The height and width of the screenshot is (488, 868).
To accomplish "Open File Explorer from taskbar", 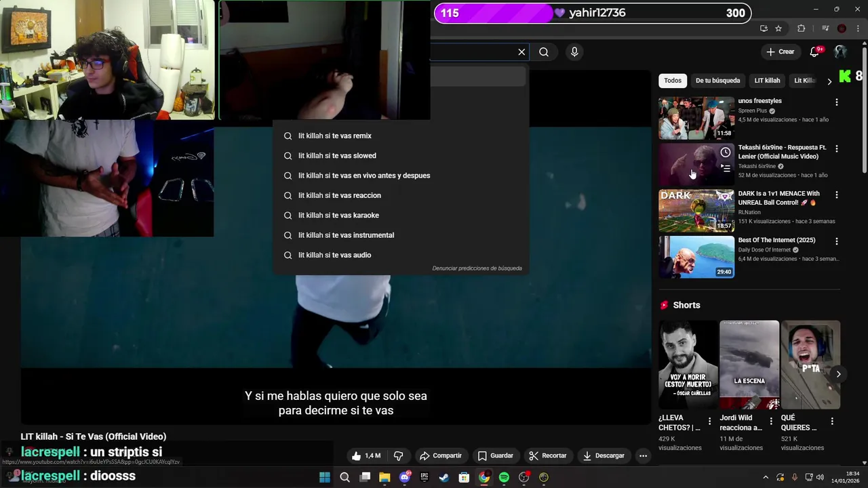I will tap(384, 477).
